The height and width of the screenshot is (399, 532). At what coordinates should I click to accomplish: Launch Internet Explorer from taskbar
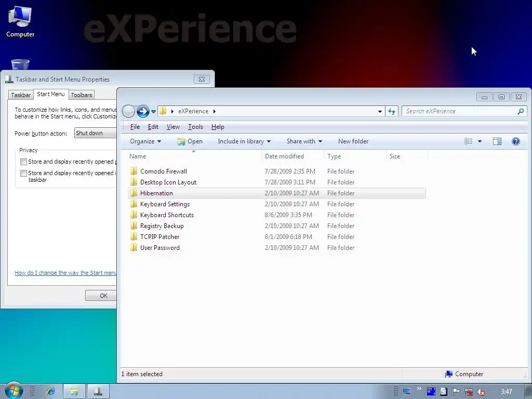51,391
